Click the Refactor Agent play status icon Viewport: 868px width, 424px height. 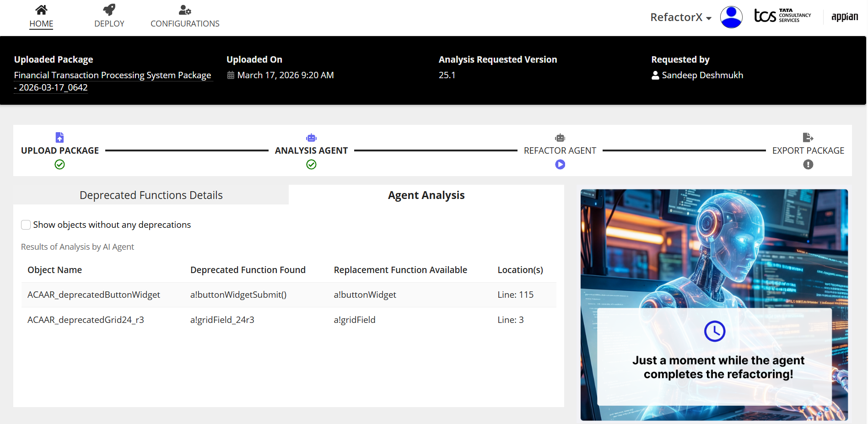pos(560,165)
